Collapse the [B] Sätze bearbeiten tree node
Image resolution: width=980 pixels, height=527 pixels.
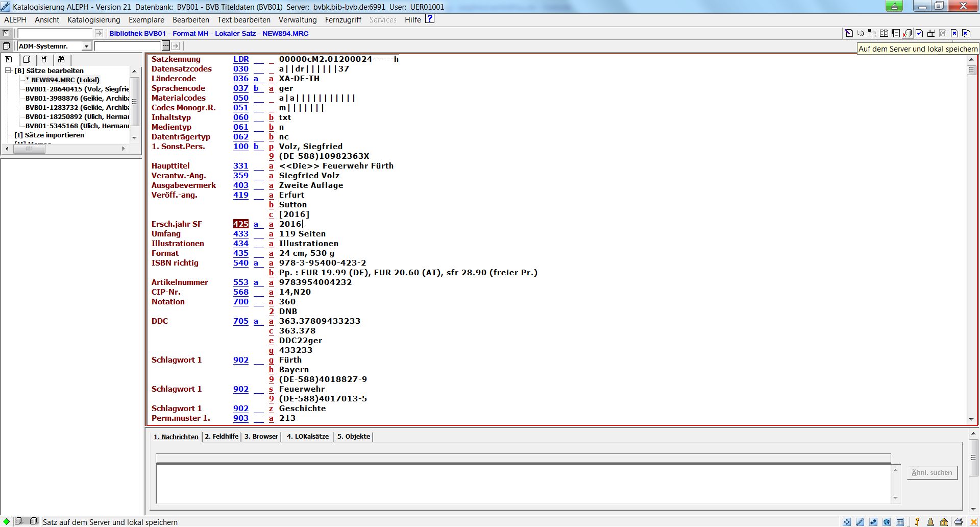pos(8,70)
